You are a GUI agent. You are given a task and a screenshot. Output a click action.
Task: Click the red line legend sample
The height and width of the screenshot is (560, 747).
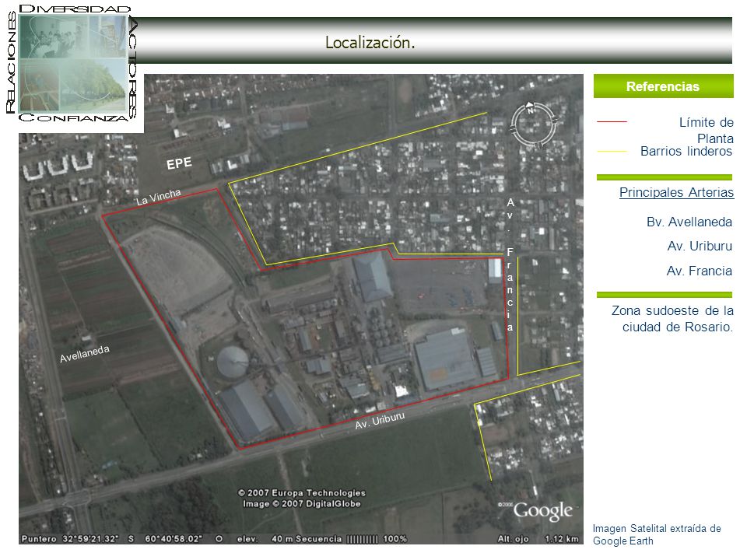pos(612,122)
